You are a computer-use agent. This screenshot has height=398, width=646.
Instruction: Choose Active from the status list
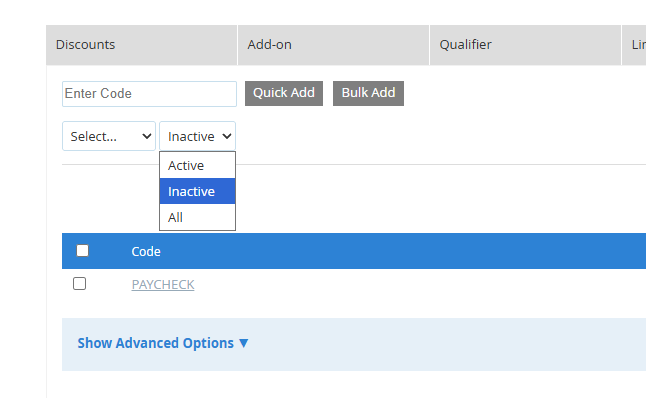[197, 165]
